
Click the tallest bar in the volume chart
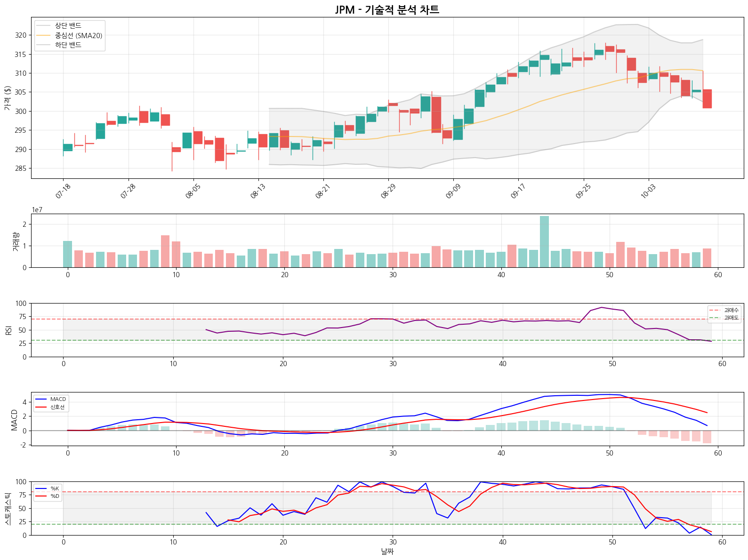(544, 241)
